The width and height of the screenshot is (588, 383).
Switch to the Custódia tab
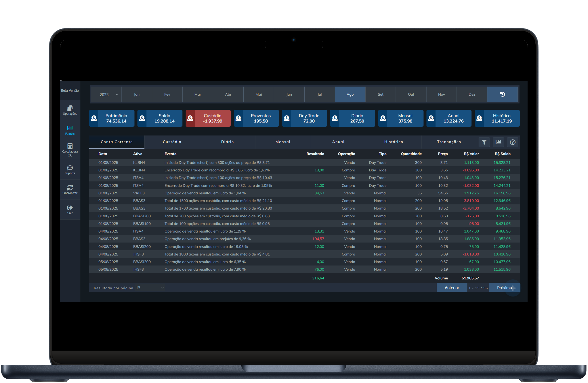172,142
